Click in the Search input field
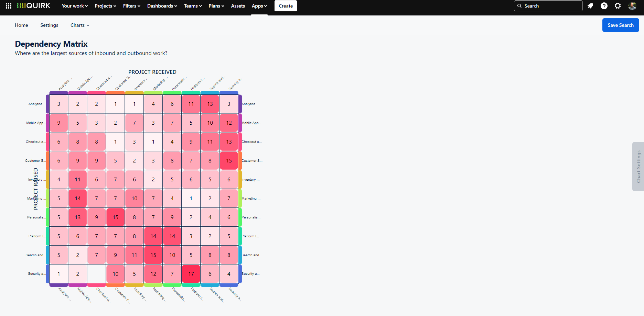This screenshot has width=644, height=316. [x=548, y=6]
